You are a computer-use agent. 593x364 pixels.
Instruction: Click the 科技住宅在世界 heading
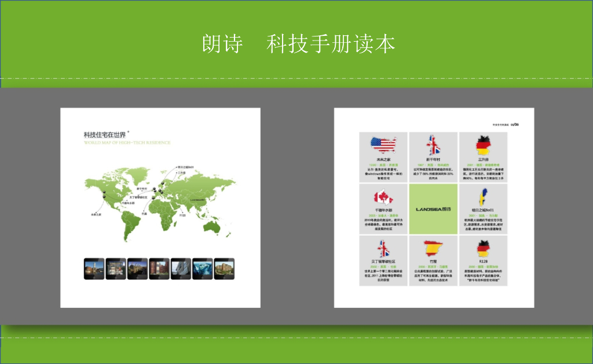coord(105,135)
